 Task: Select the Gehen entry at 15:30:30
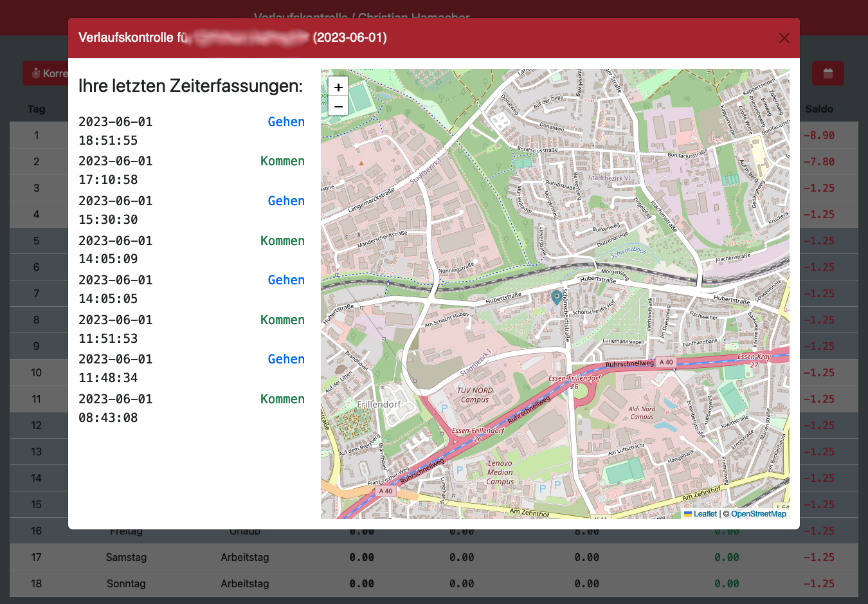(x=286, y=201)
